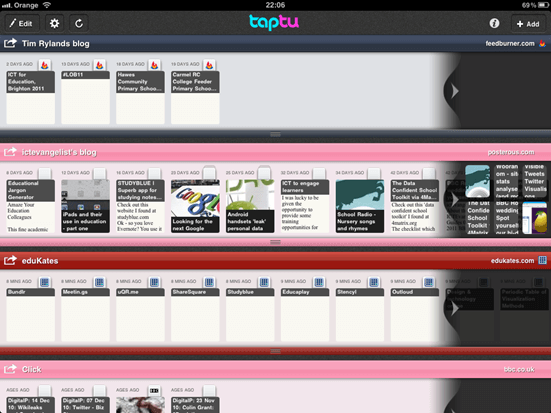Tap source icon above Stencyl card
Screen dimensions: 551x413
tap(374, 282)
